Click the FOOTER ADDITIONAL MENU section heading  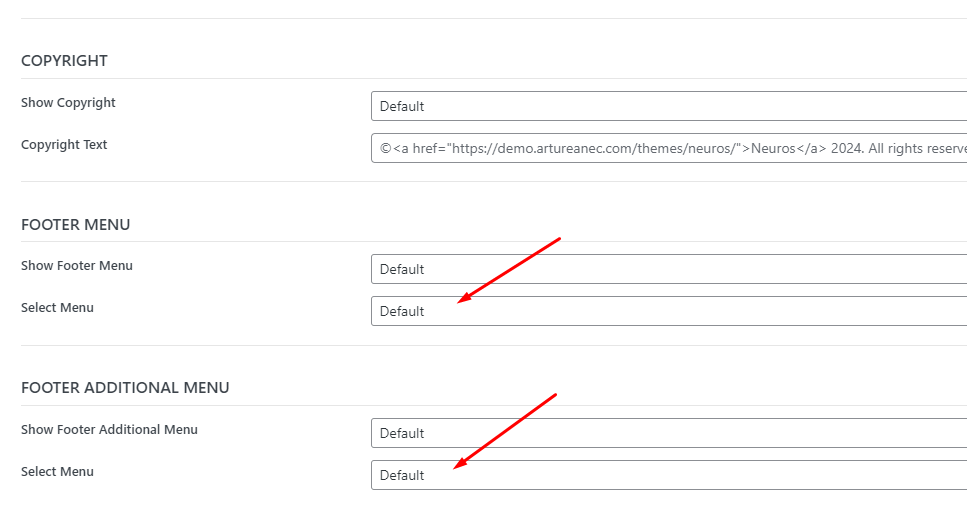125,388
